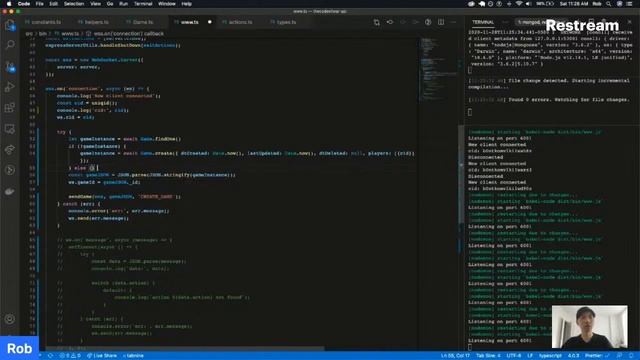640x360 pixels.
Task: Open the Selection menu
Action: click(74, 4)
